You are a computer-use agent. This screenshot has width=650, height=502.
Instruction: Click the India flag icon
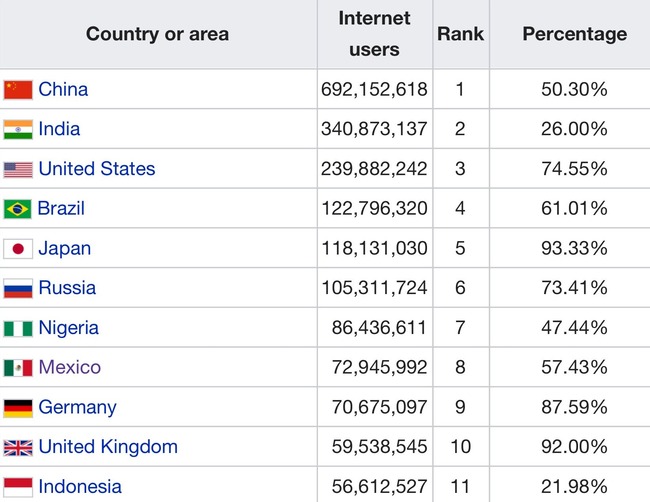[x=18, y=130]
